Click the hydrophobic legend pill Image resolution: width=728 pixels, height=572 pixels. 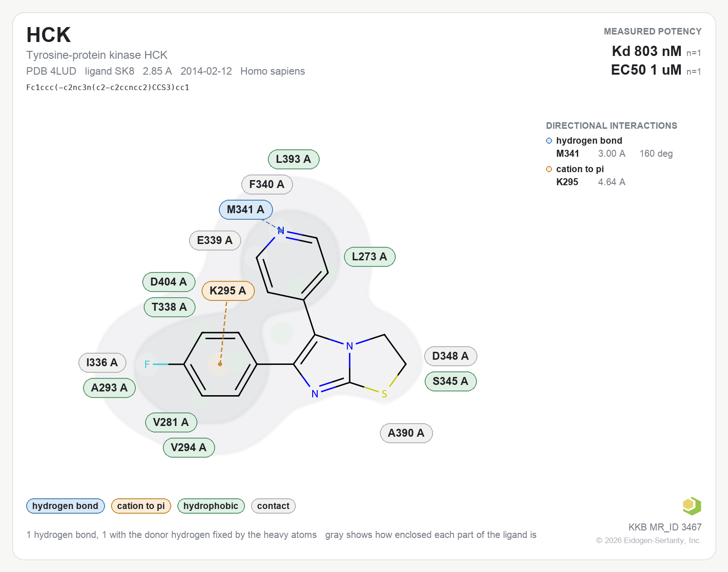211,506
